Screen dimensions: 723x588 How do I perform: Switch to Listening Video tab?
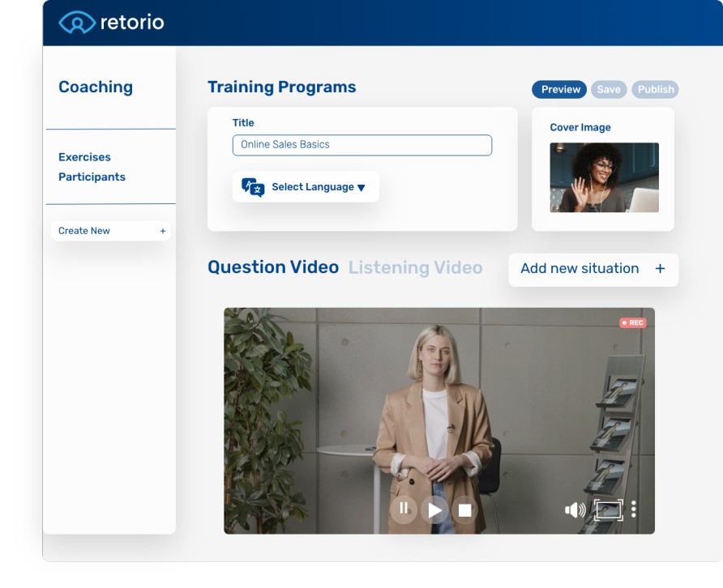click(x=415, y=267)
